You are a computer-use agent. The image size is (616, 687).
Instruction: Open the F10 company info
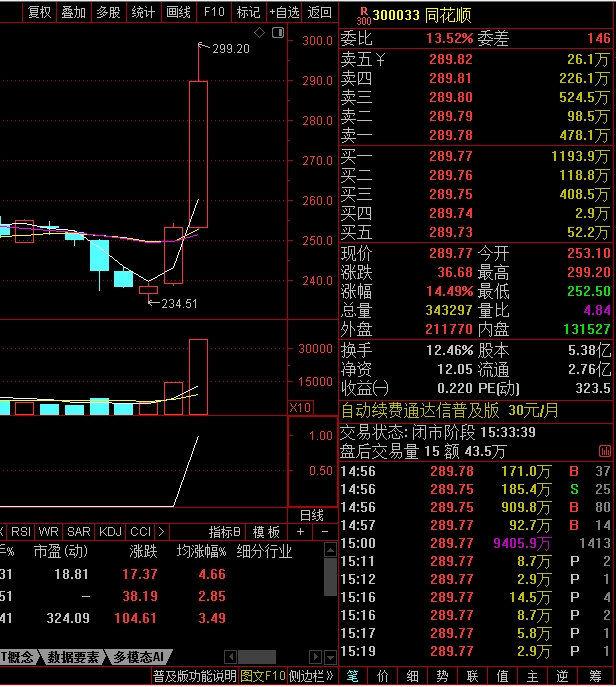click(x=214, y=12)
